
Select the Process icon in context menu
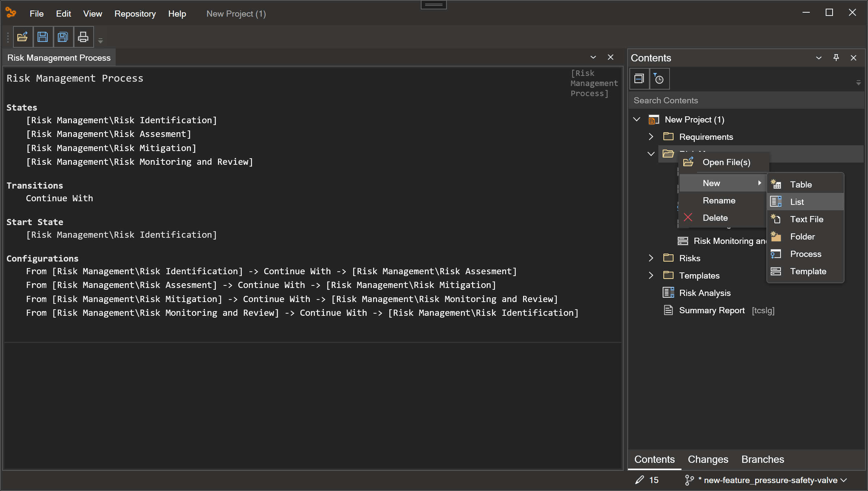tap(775, 254)
